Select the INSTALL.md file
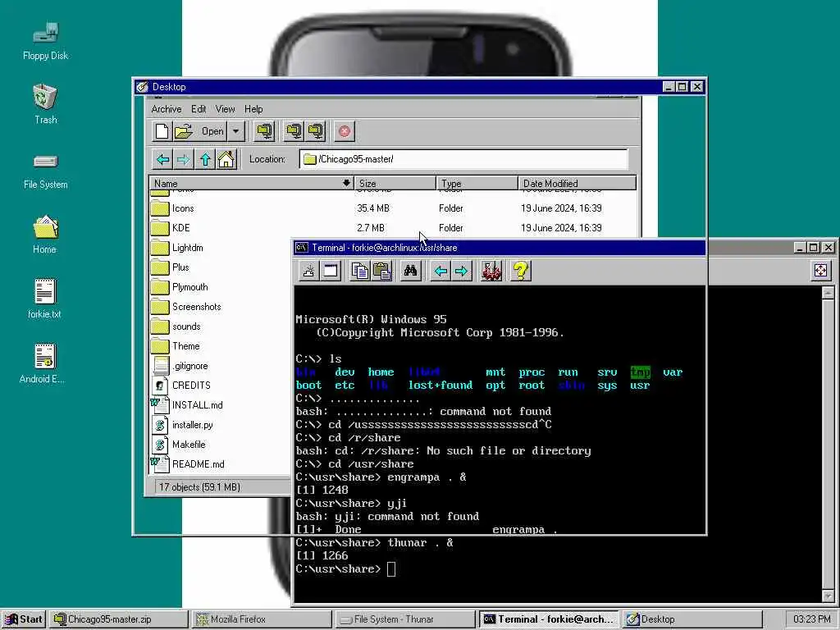Image resolution: width=840 pixels, height=630 pixels. tap(197, 405)
